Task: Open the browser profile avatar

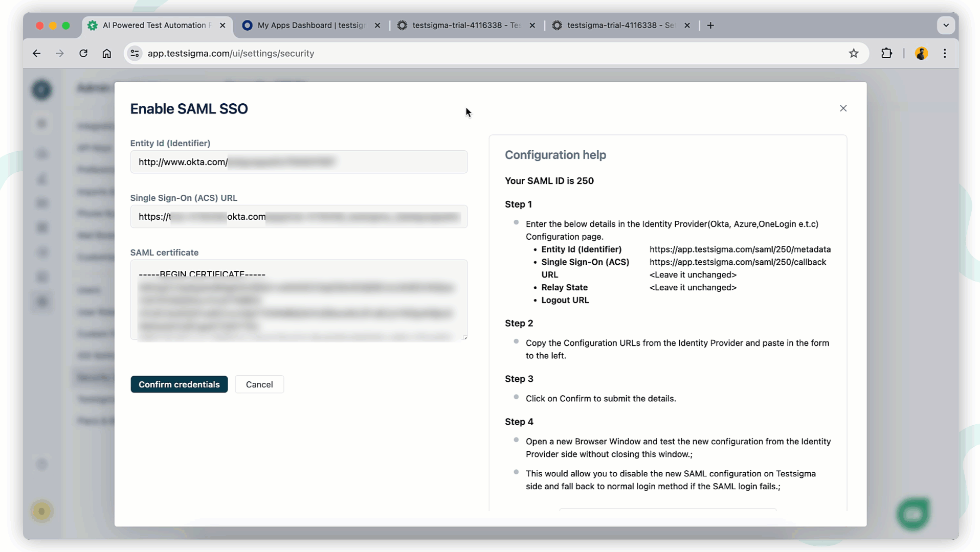Action: (921, 53)
